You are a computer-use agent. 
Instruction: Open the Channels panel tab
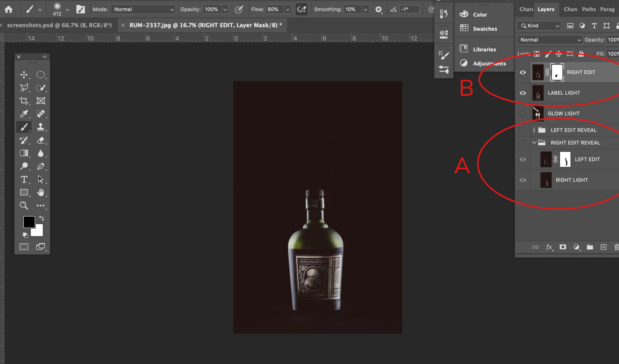(569, 9)
